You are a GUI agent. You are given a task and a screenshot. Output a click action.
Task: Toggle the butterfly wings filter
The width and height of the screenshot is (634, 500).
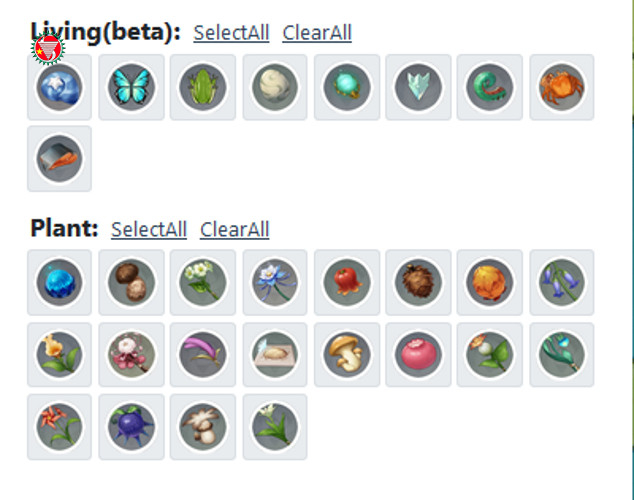[131, 87]
